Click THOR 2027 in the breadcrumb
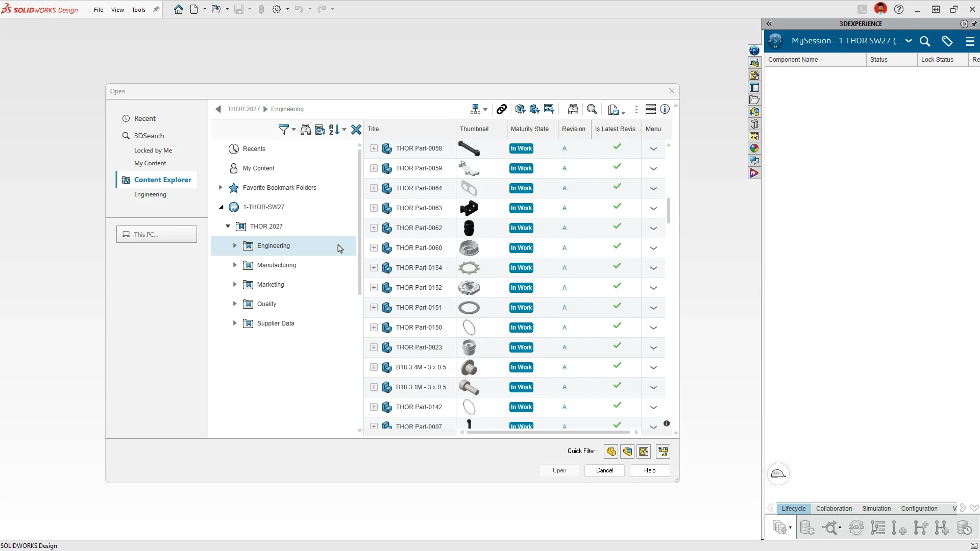The image size is (980, 551). (x=243, y=109)
